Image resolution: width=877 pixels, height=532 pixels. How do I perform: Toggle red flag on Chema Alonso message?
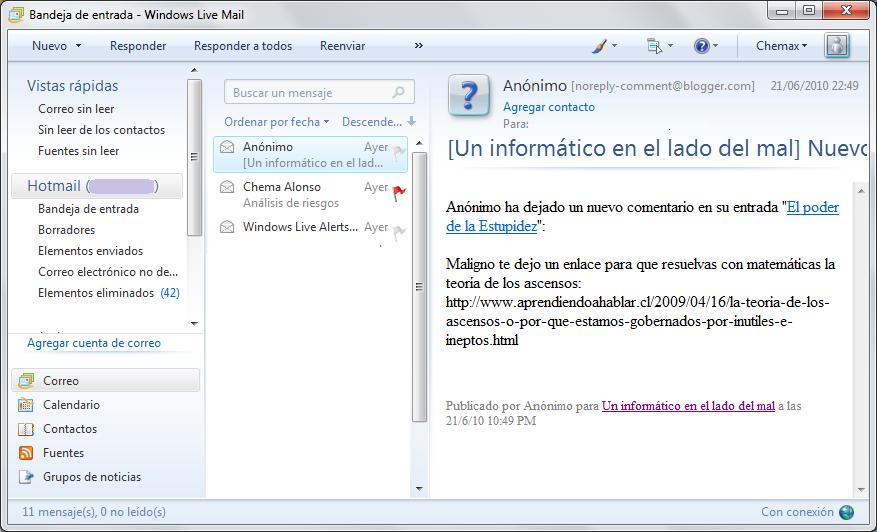coord(399,193)
